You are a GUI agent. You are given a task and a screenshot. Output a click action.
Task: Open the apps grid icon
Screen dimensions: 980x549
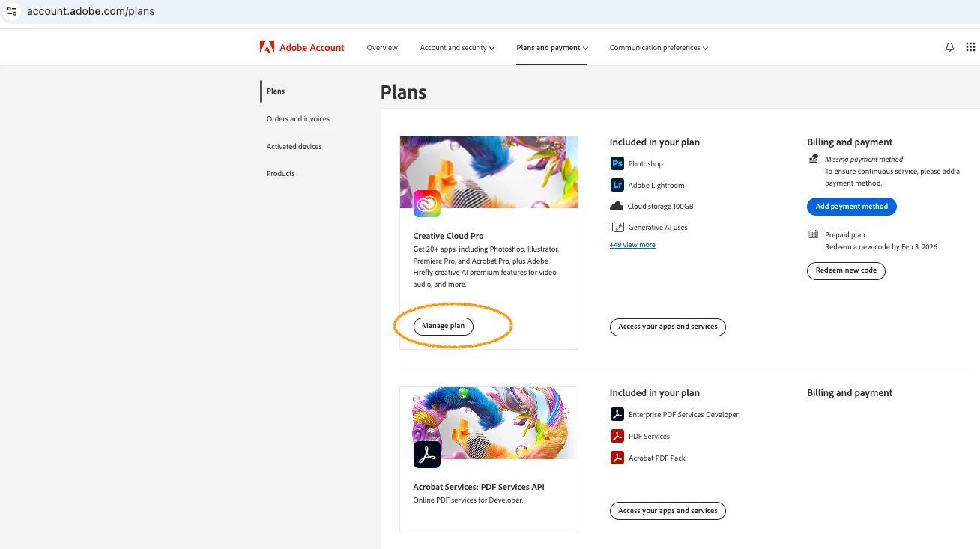coord(970,47)
